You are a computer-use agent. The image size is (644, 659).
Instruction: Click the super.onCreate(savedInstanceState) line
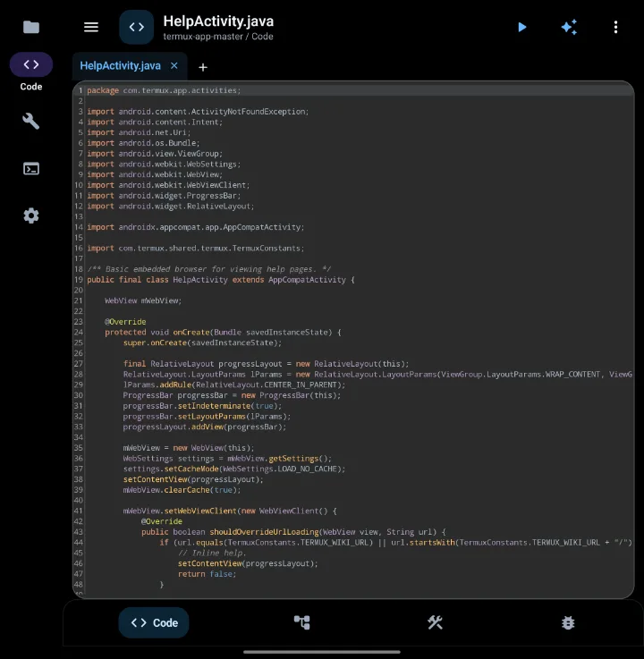click(202, 342)
